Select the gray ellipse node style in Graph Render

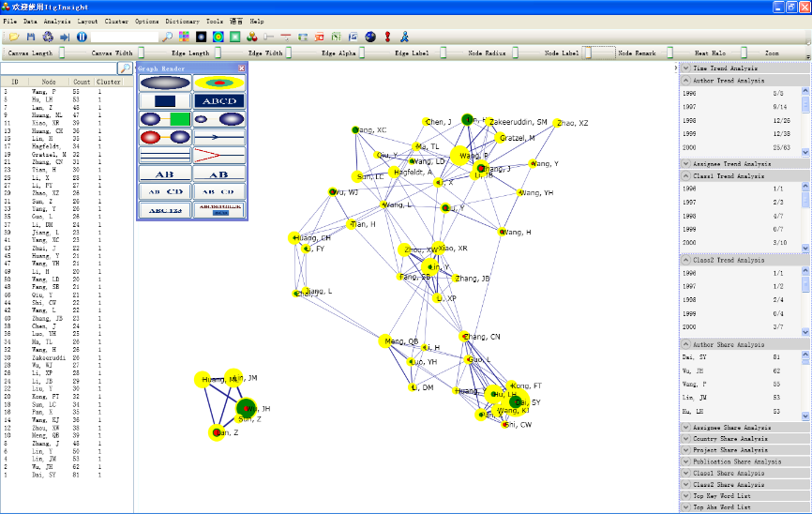click(165, 83)
